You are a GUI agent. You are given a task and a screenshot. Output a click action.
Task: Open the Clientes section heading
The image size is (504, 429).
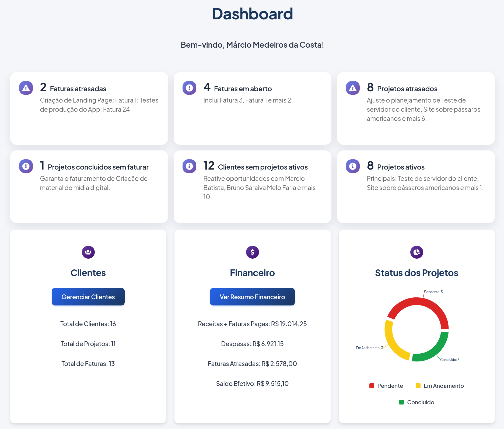pyautogui.click(x=88, y=272)
